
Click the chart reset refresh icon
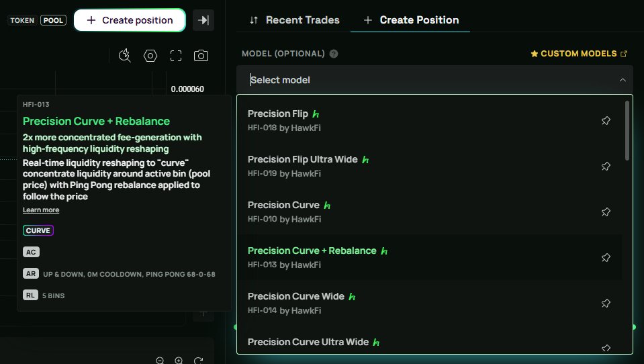198,360
